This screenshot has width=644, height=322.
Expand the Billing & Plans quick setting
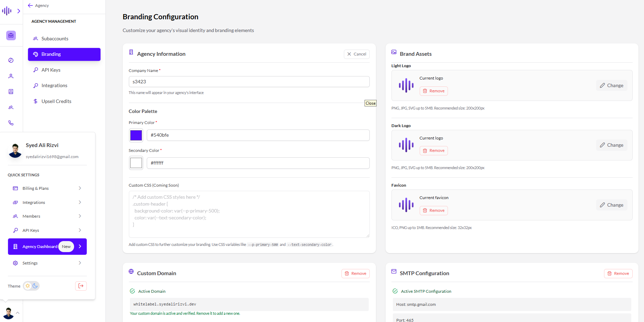[47, 188]
